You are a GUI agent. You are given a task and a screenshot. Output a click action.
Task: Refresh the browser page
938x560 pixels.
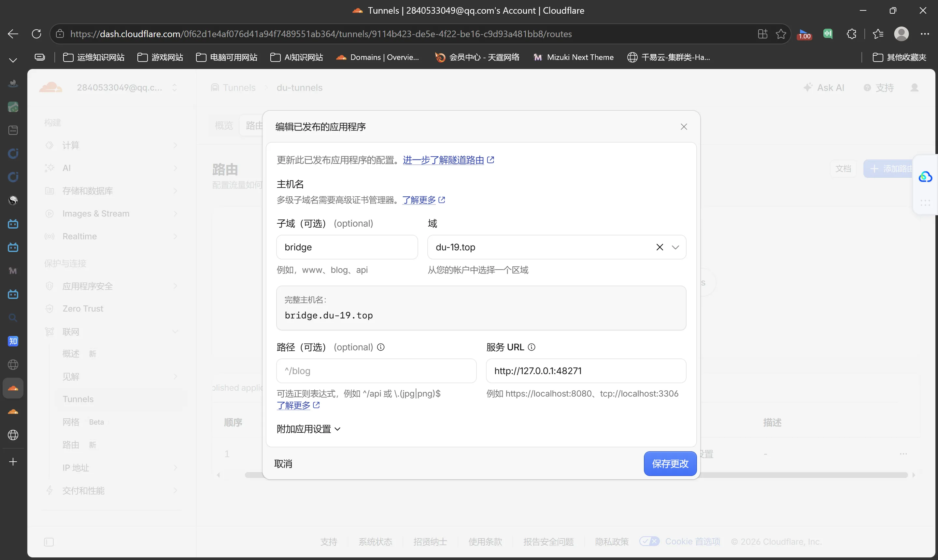(36, 34)
